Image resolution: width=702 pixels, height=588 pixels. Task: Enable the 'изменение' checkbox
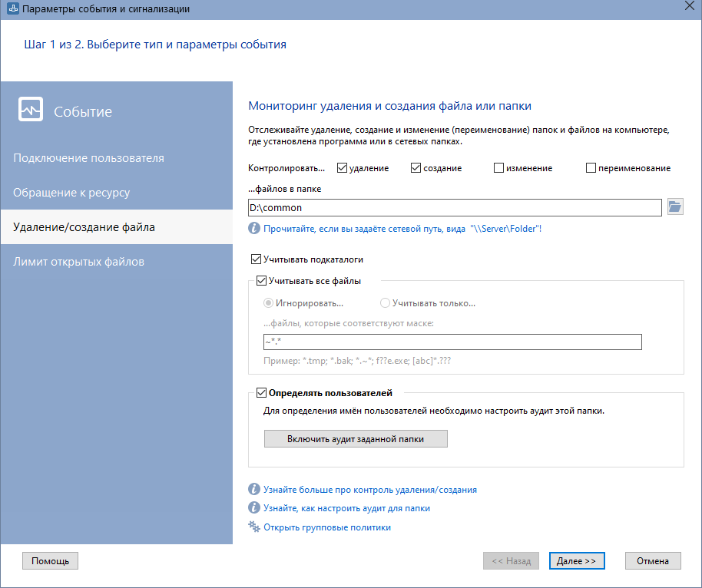[499, 168]
